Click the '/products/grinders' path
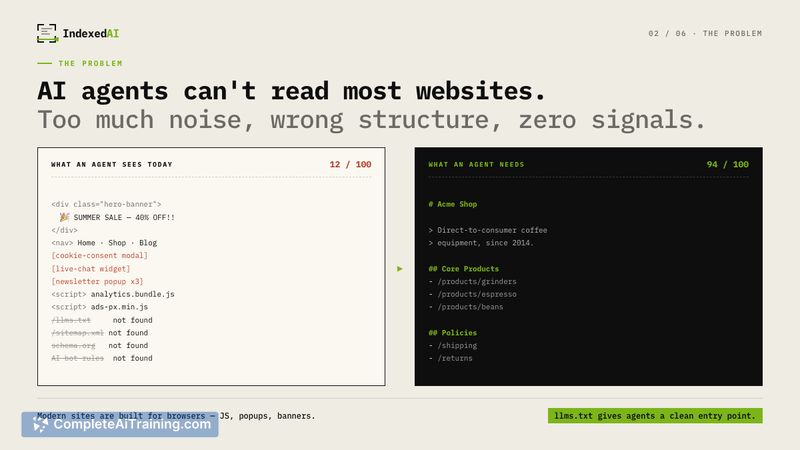Viewport: 800px width, 450px height. (477, 281)
